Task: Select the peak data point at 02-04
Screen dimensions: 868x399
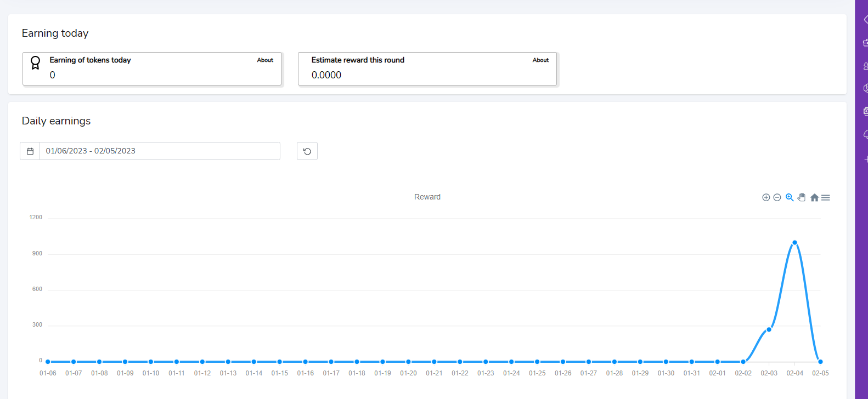Action: (794, 242)
